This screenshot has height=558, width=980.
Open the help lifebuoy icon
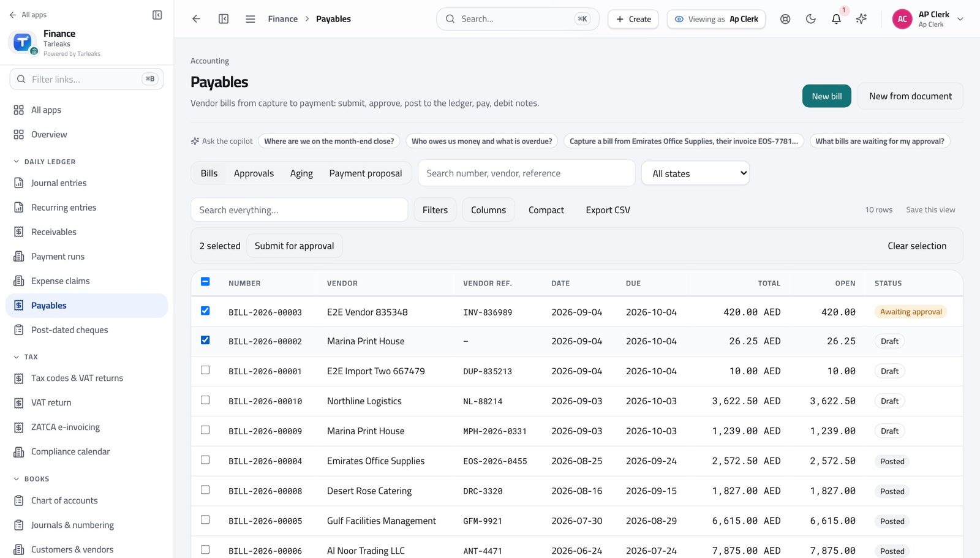[785, 19]
